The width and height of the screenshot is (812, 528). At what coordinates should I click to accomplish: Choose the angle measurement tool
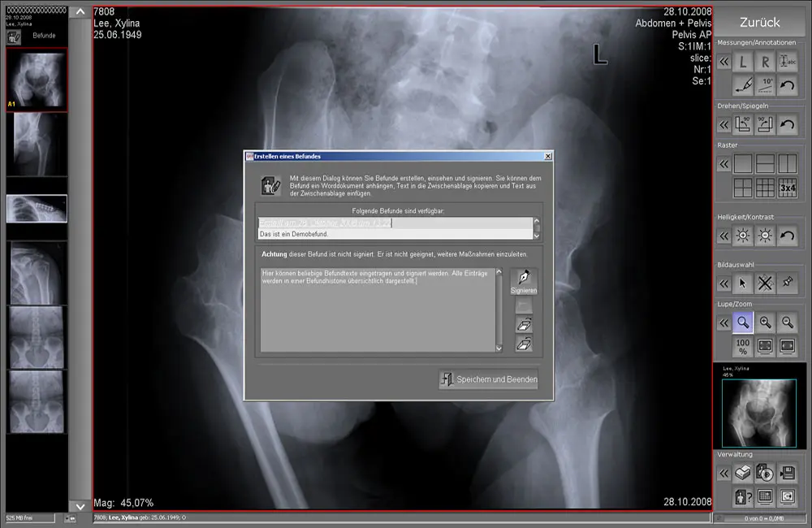coord(765,84)
